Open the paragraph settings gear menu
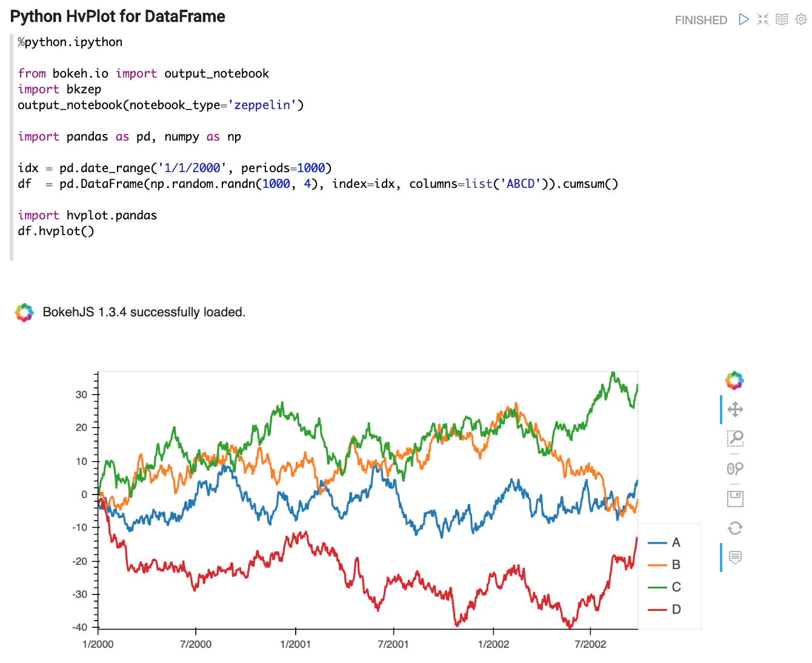This screenshot has height=663, width=812. tap(801, 19)
